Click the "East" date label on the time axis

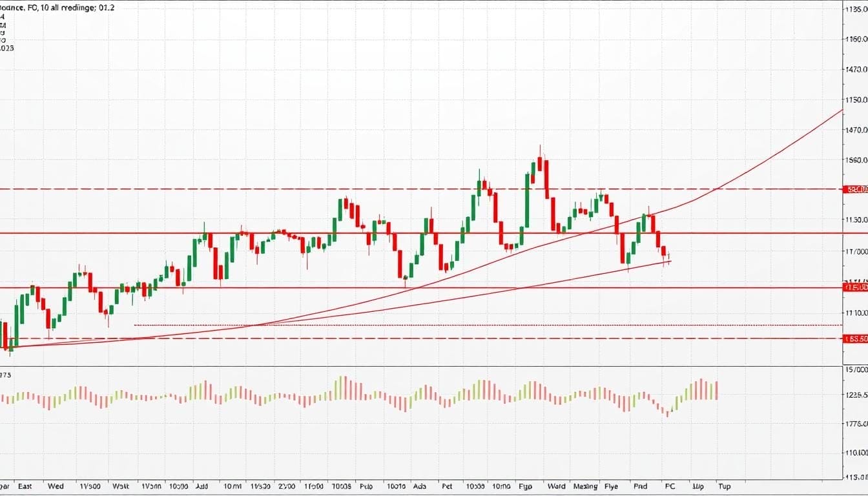click(x=26, y=486)
